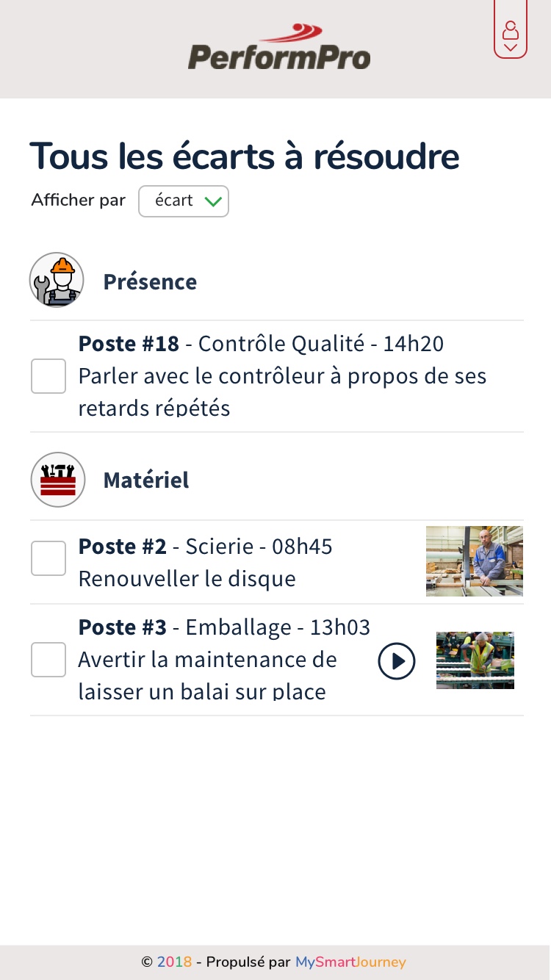Open the 'Afficher par' écart dropdown
This screenshot has width=551, height=980.
(184, 201)
